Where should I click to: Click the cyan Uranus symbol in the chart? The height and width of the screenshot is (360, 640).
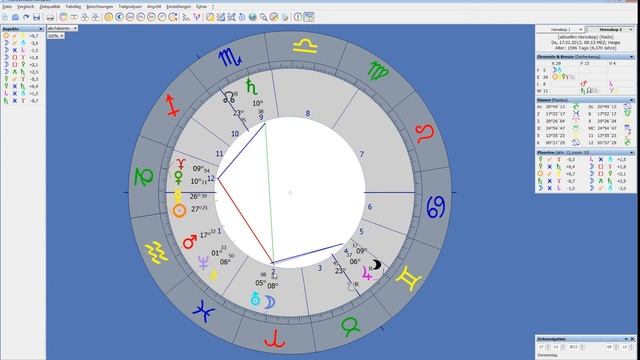coord(255,299)
